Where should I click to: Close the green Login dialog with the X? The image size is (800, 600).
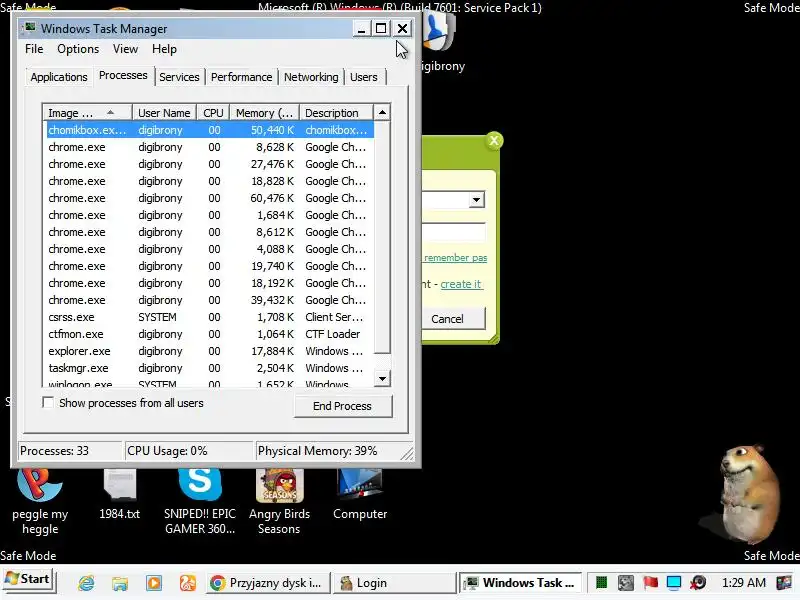pyautogui.click(x=493, y=141)
